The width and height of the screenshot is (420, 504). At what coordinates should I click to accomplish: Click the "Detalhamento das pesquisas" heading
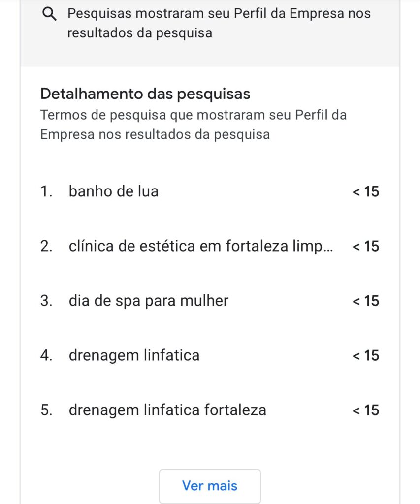click(x=145, y=94)
